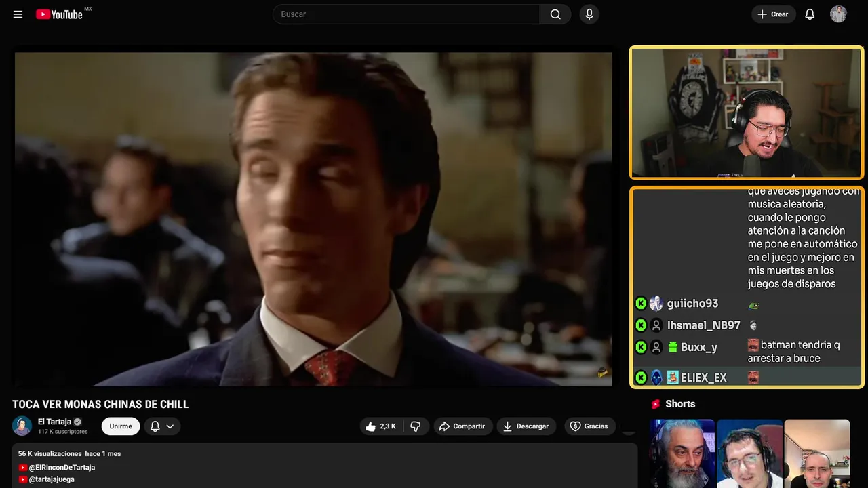This screenshot has height=488, width=868.
Task: Open third Shorts thumbnail on right
Action: (816, 453)
